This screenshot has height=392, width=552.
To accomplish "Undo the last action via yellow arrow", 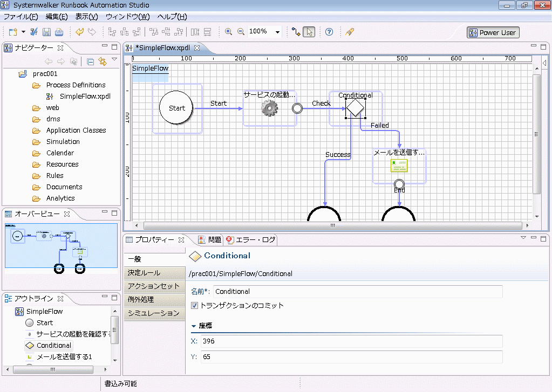I will click(79, 32).
